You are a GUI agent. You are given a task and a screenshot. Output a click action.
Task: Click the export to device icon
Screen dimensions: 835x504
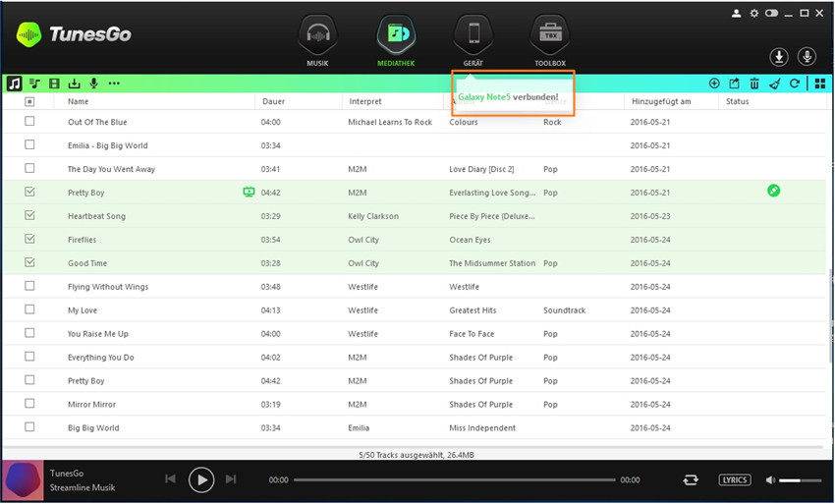tap(735, 84)
